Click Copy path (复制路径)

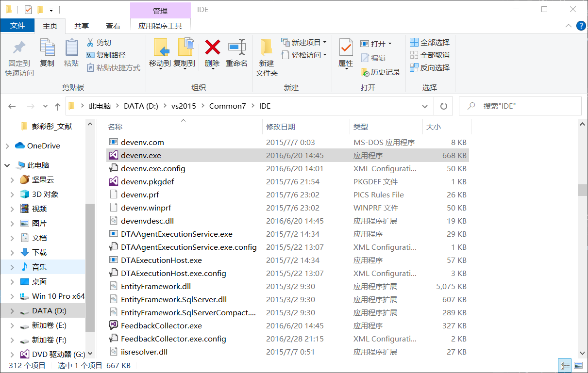coord(106,55)
